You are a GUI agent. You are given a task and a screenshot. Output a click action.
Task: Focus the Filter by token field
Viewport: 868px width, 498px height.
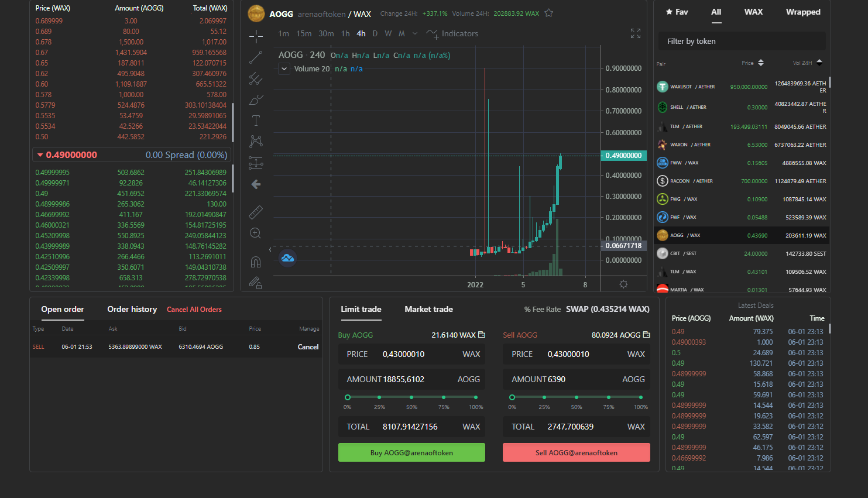(742, 41)
